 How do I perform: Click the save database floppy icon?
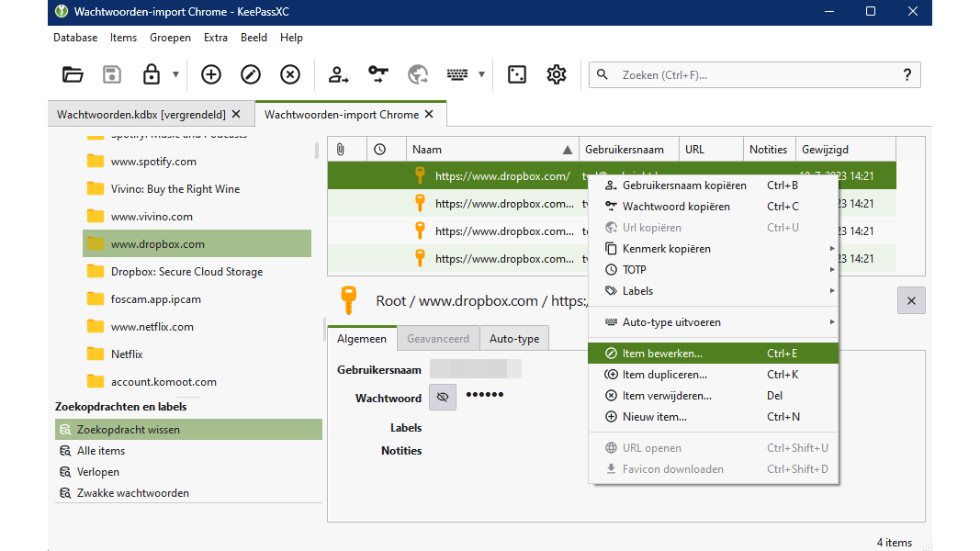click(112, 75)
